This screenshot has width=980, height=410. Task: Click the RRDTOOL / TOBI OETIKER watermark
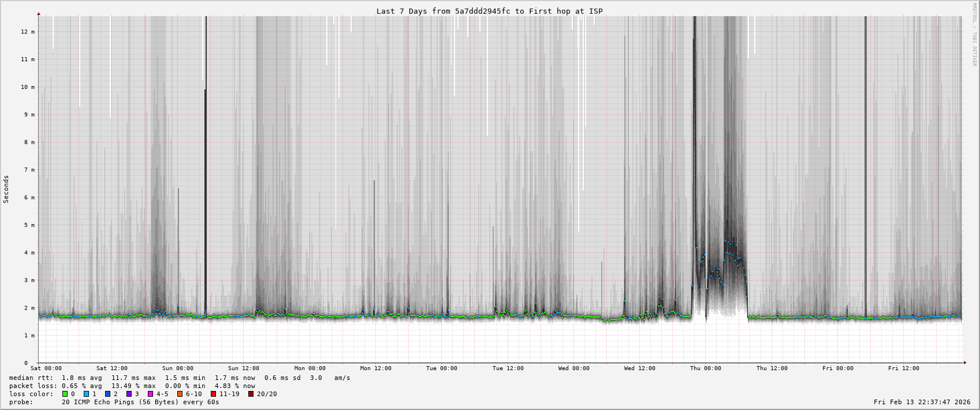(974, 34)
